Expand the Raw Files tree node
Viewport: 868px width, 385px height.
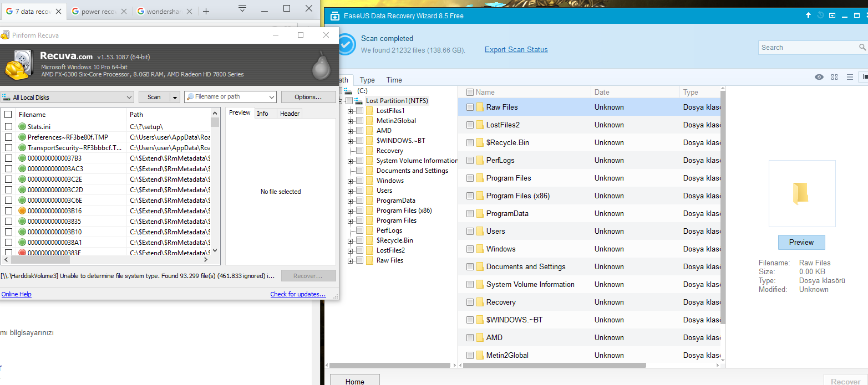pos(351,260)
